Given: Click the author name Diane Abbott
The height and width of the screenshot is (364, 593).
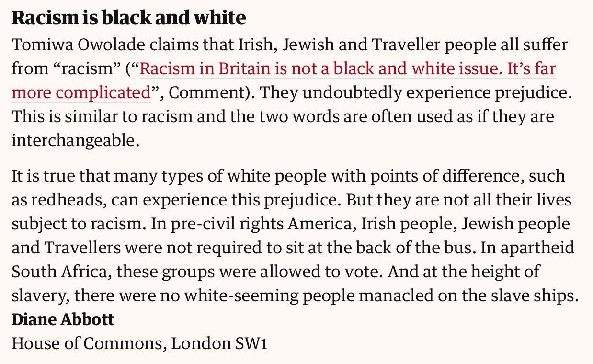Looking at the screenshot, I should pyautogui.click(x=63, y=320).
